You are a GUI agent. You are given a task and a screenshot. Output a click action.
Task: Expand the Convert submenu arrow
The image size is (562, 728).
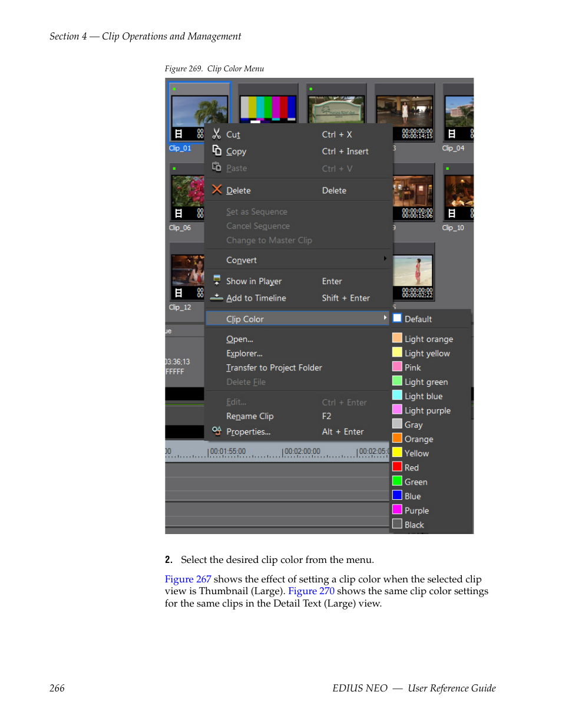(x=385, y=259)
